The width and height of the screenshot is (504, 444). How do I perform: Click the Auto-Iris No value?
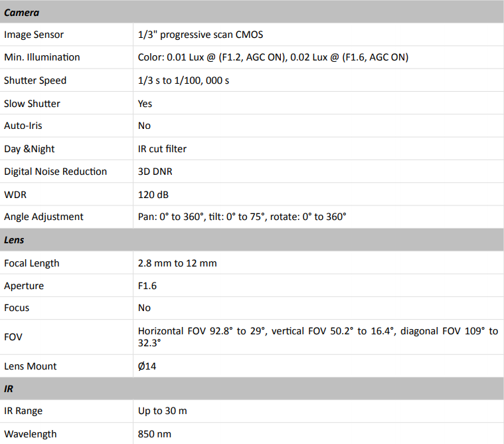click(x=144, y=126)
